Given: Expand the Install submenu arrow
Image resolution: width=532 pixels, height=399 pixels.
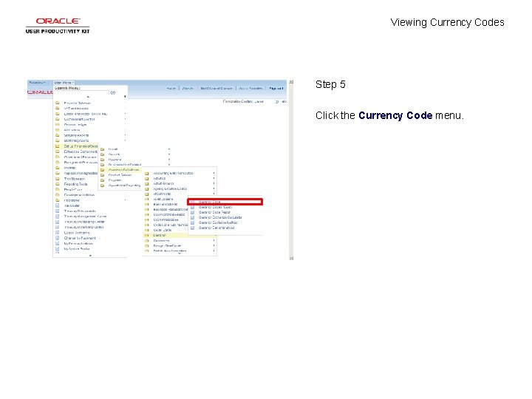Looking at the screenshot, I should [x=169, y=149].
